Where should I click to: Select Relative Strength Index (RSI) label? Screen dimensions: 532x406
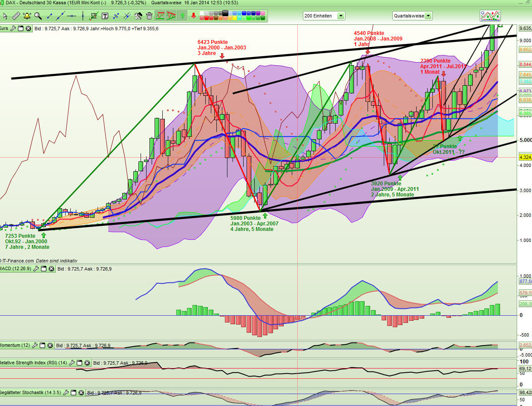[33, 363]
